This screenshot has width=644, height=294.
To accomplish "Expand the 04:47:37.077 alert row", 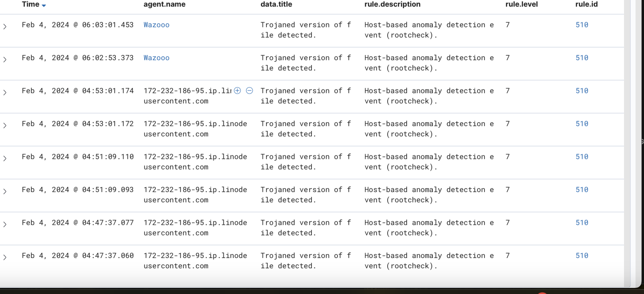I will tap(5, 225).
